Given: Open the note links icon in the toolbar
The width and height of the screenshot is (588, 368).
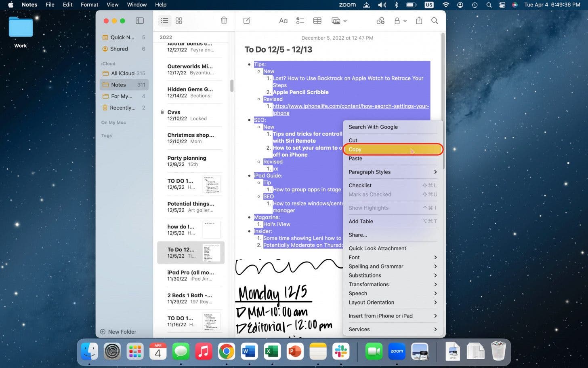Looking at the screenshot, I should [x=381, y=21].
